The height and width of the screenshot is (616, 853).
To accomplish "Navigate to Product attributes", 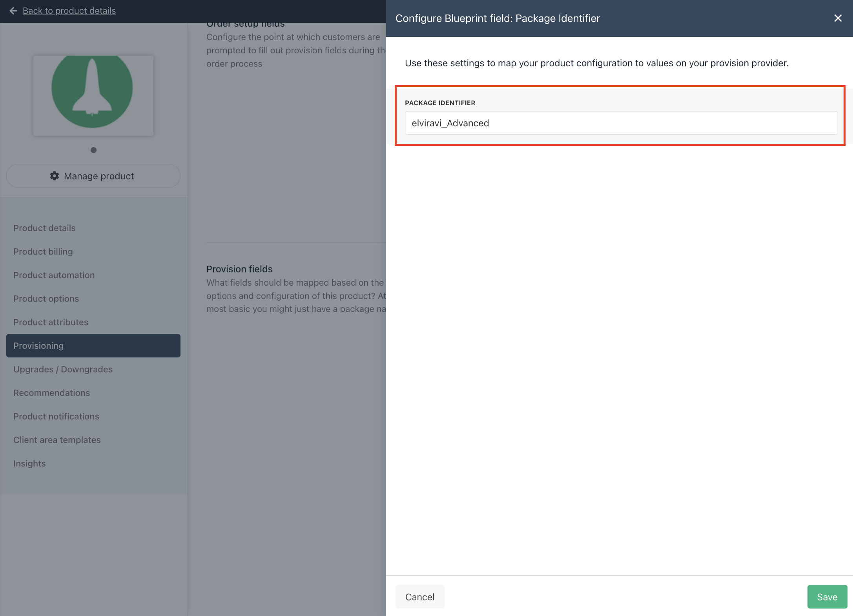I will pyautogui.click(x=51, y=322).
